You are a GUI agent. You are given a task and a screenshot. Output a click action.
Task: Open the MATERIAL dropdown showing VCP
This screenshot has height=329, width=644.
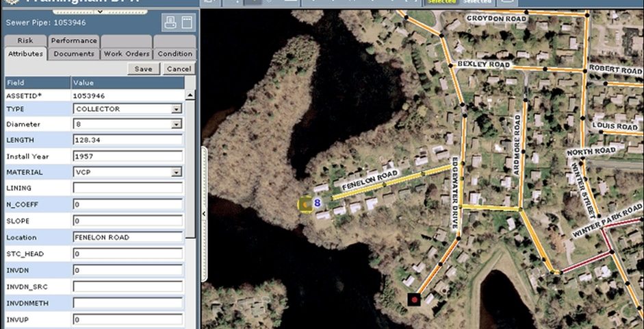point(128,172)
